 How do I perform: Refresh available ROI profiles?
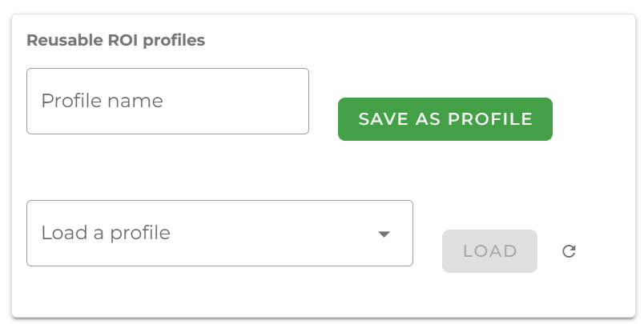pyautogui.click(x=569, y=251)
